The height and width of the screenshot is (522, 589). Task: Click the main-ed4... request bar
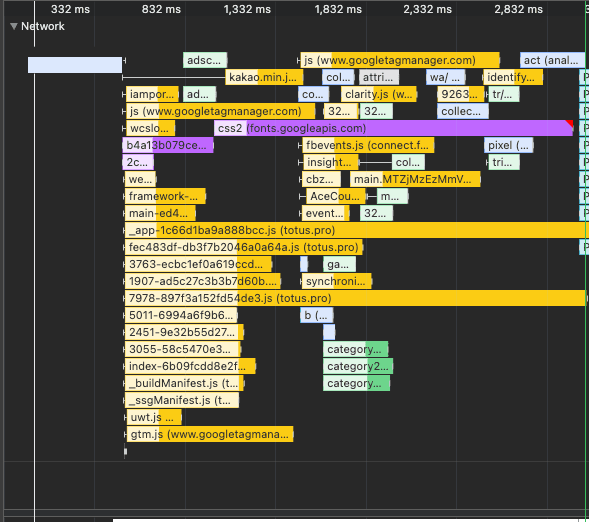coord(160,213)
